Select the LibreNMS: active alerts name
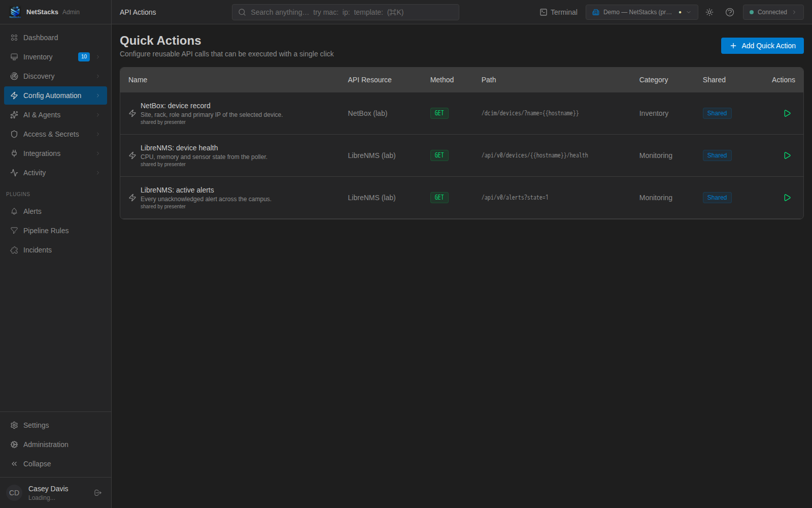 click(177, 190)
